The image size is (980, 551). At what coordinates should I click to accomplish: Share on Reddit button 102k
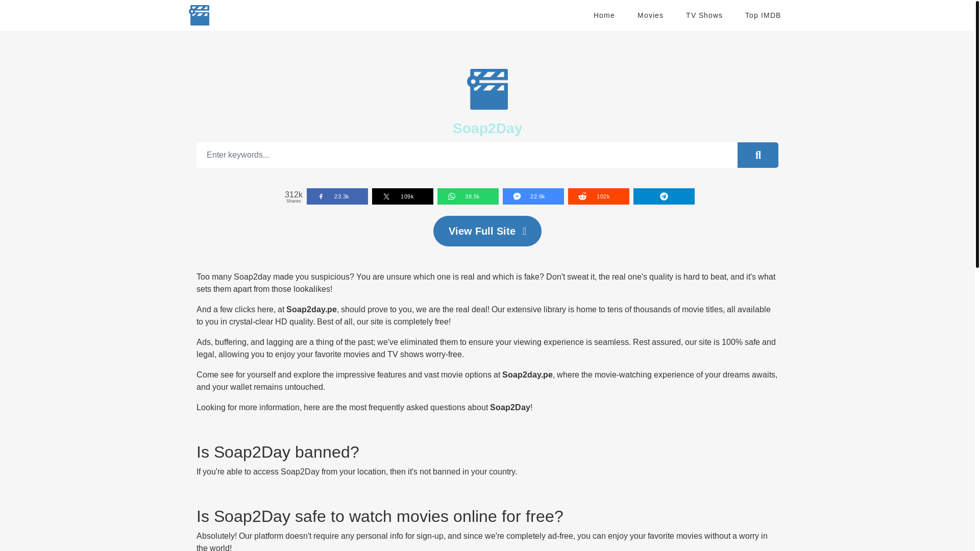[x=598, y=196]
